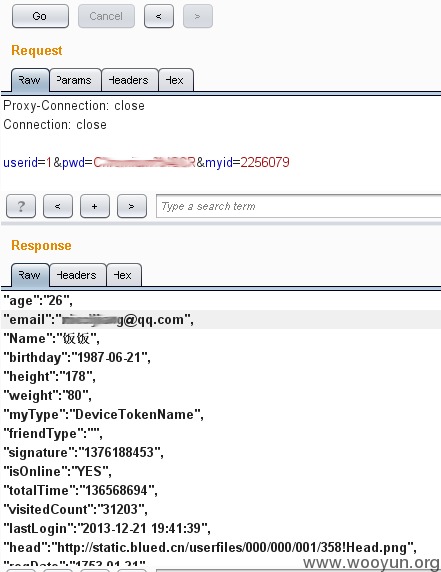Jump to next search match in request

pos(132,206)
